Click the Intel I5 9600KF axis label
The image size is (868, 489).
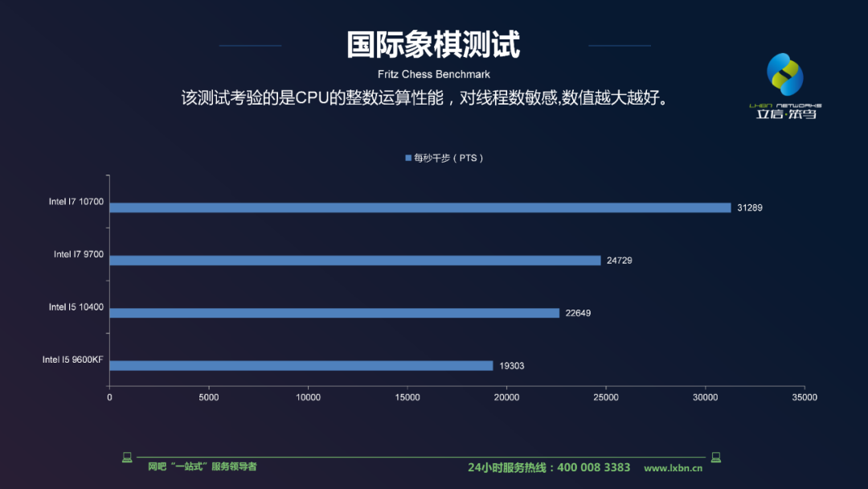pyautogui.click(x=72, y=360)
